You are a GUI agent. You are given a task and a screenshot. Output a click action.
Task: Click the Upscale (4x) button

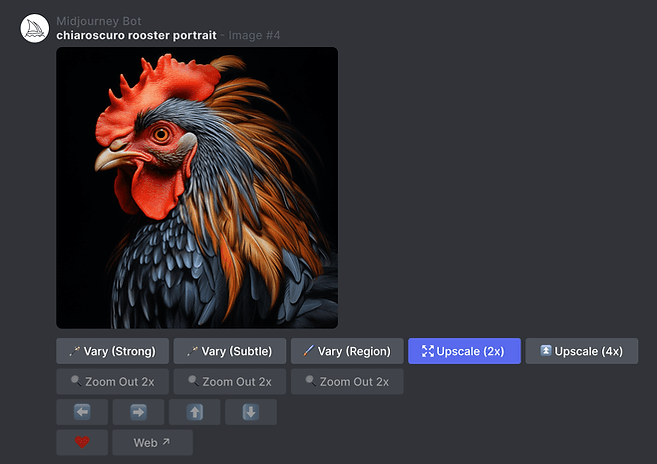582,351
